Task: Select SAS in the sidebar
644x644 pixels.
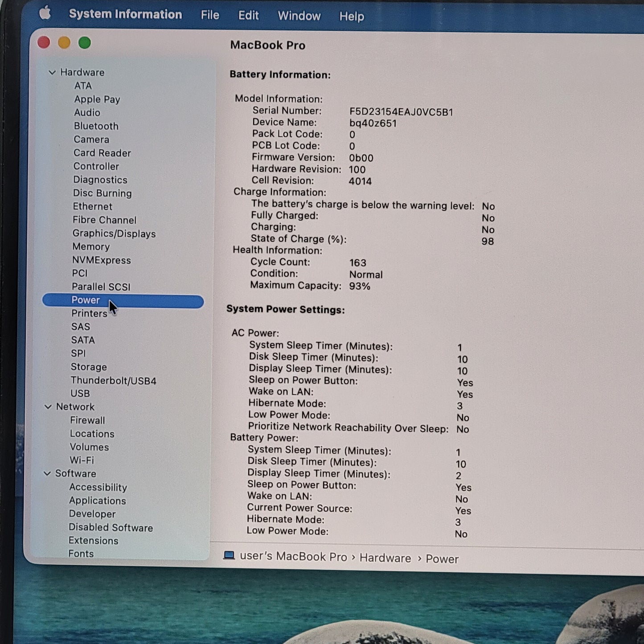Action: [81, 327]
